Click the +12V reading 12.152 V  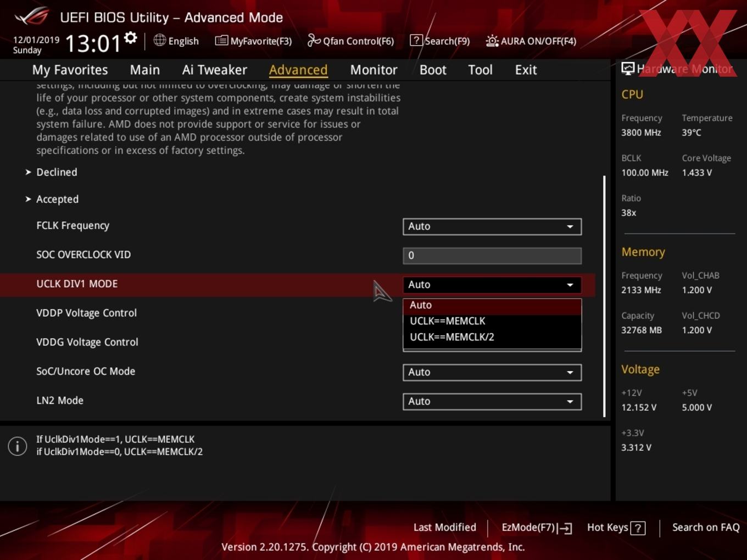(x=639, y=407)
